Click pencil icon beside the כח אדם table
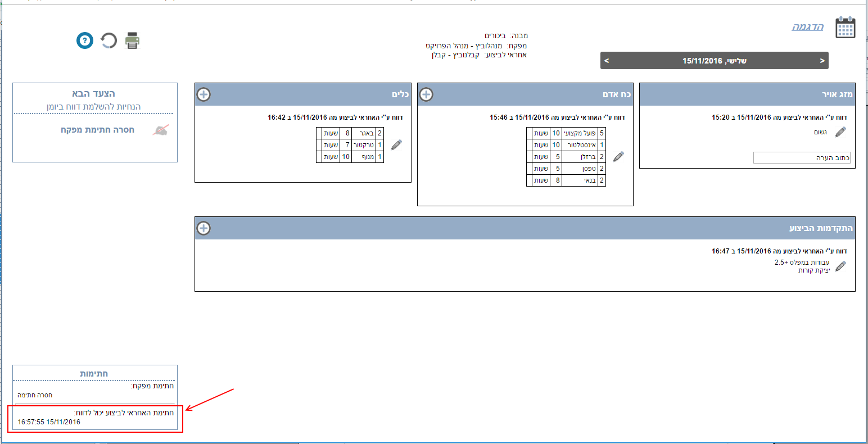Viewport: 868px width, 444px height. point(618,157)
